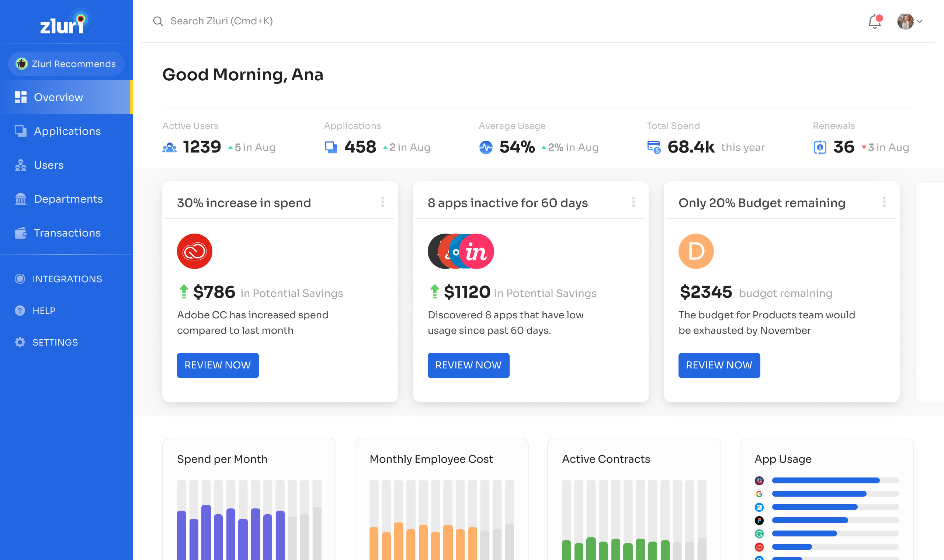Viewport: 944px width, 560px height.
Task: Click the Departments sidebar icon
Action: click(x=19, y=199)
